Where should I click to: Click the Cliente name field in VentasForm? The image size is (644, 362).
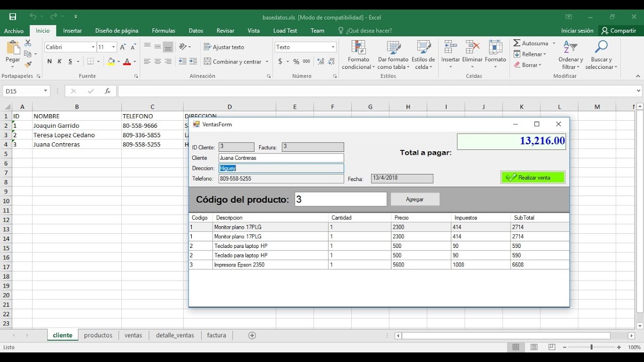281,158
